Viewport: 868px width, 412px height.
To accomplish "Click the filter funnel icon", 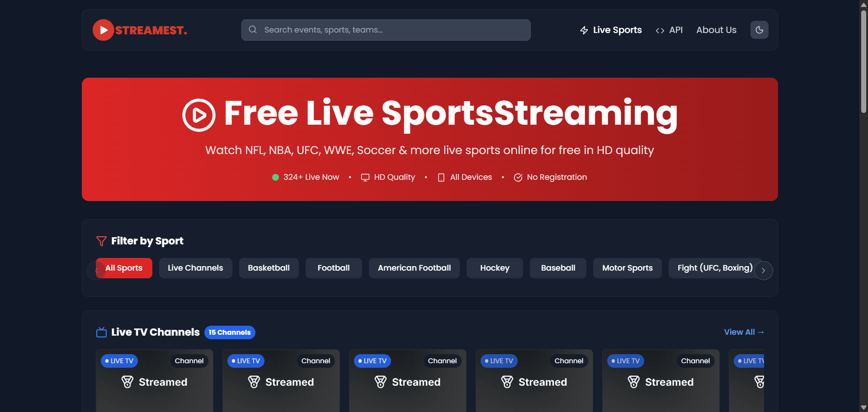I will 101,241.
